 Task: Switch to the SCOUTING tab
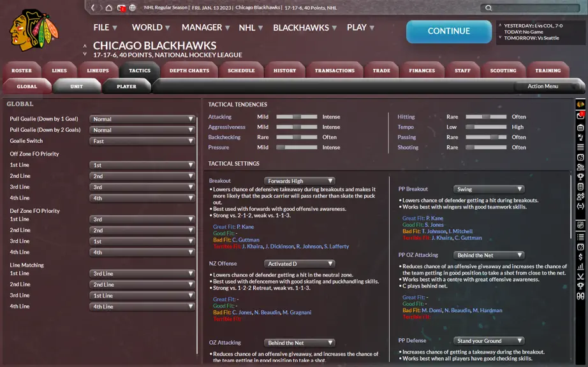503,70
